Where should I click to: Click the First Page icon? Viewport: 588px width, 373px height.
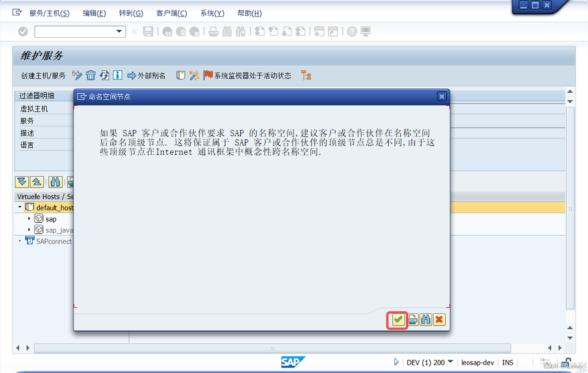point(260,32)
